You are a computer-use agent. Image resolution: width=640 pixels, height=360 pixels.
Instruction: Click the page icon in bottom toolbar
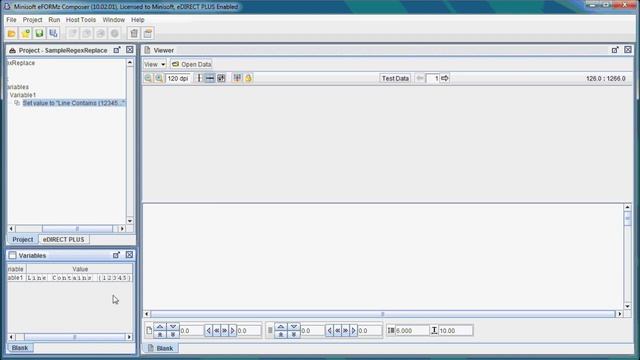click(149, 331)
